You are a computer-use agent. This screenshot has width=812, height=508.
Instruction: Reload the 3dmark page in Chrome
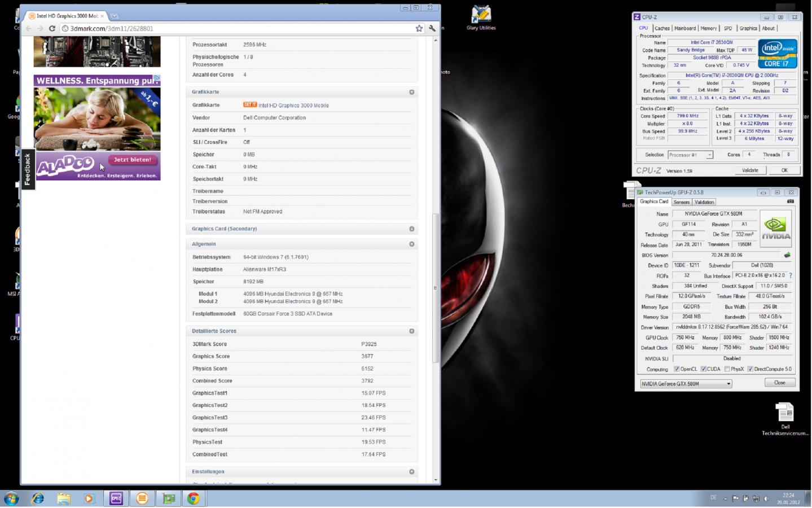pos(52,28)
